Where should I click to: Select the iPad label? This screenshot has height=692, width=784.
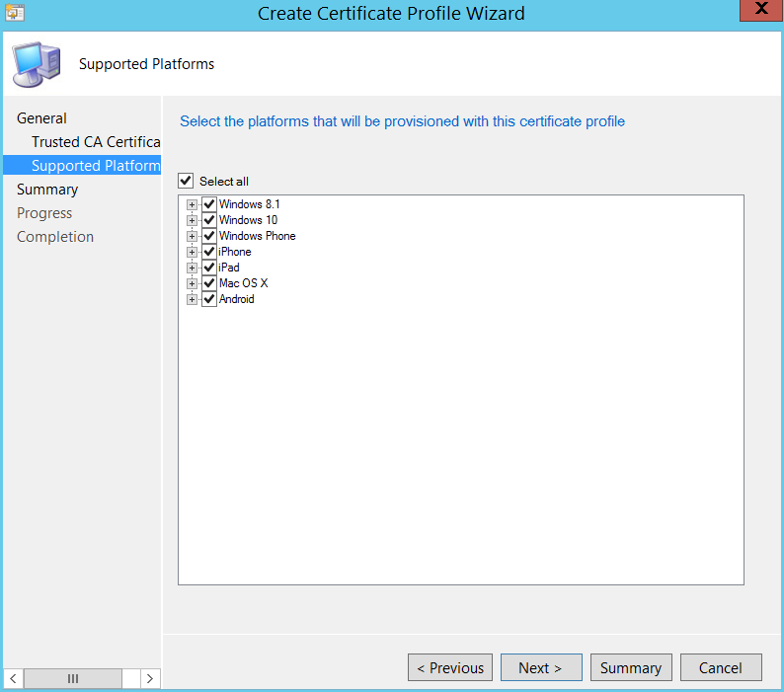point(228,268)
